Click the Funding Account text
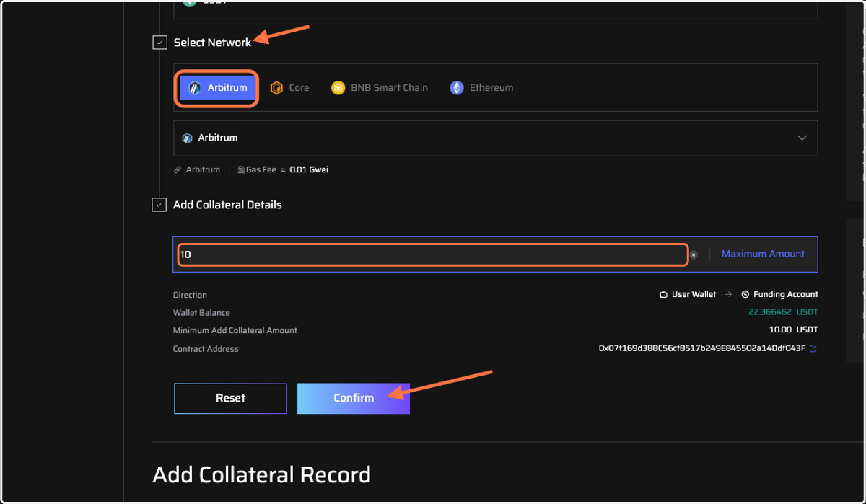 click(x=786, y=295)
